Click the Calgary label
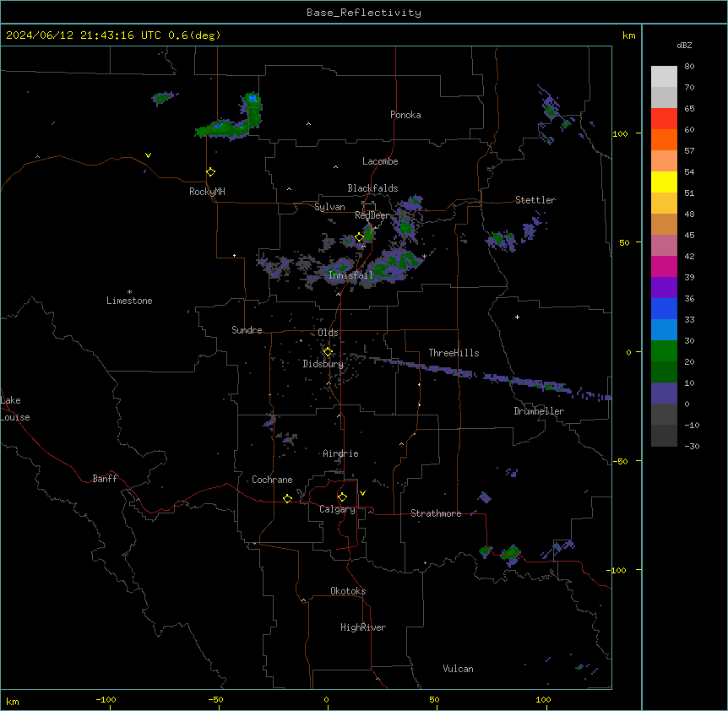 (x=337, y=509)
